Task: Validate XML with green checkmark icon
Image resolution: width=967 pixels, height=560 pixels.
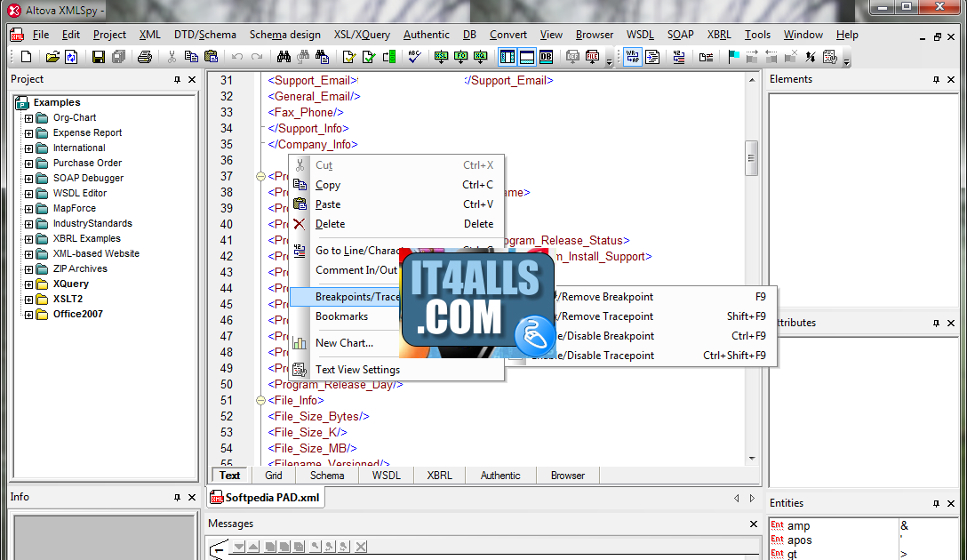Action: pos(369,57)
